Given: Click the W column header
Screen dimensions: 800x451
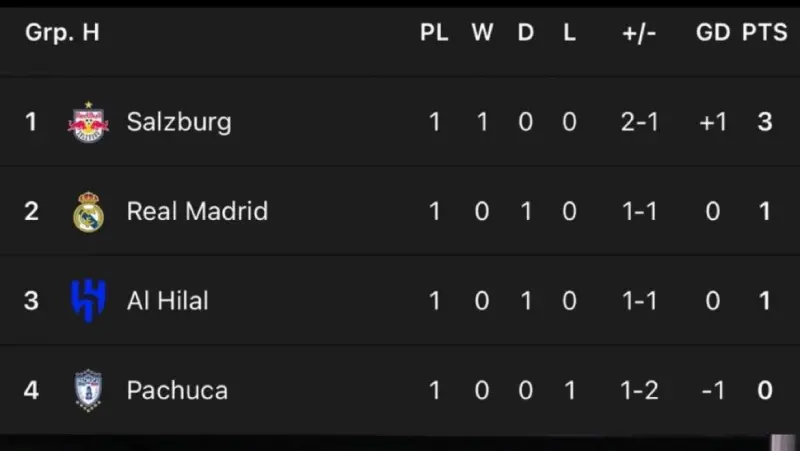Looking at the screenshot, I should 482,32.
